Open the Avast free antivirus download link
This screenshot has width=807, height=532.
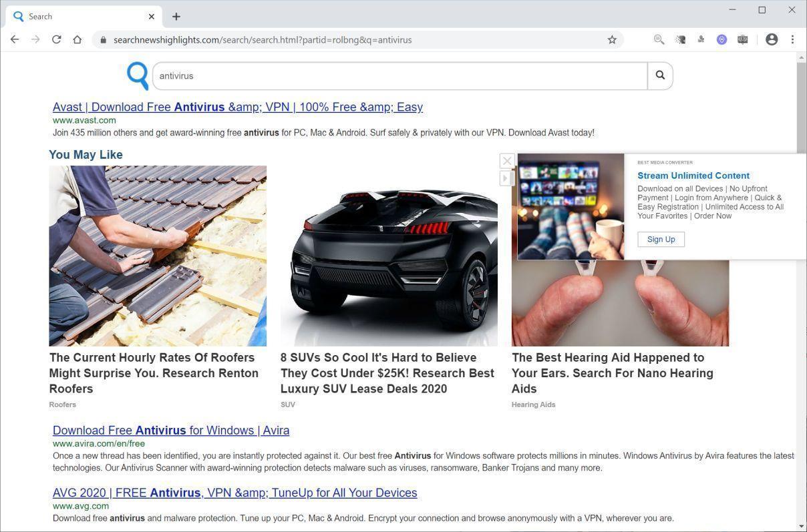(x=237, y=107)
